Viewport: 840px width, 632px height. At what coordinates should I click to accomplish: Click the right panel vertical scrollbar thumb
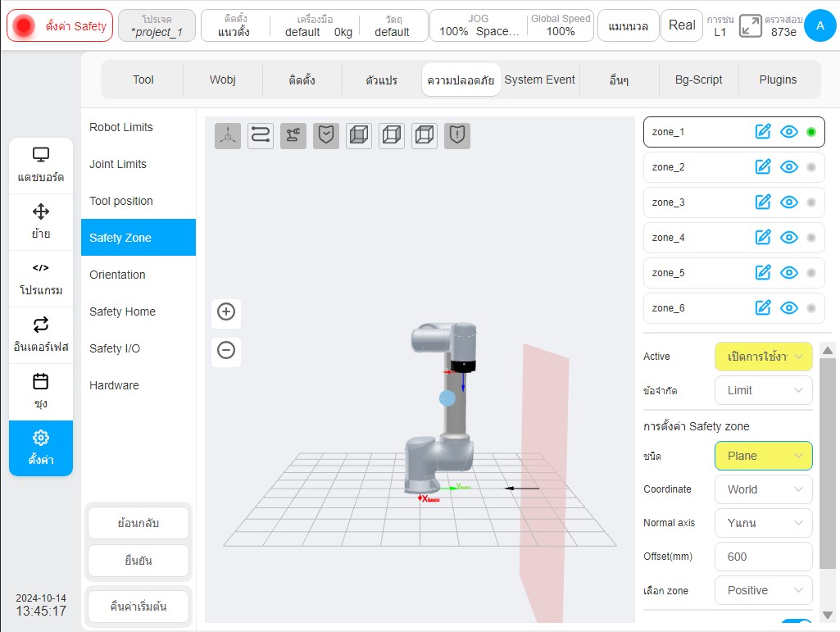click(x=828, y=464)
